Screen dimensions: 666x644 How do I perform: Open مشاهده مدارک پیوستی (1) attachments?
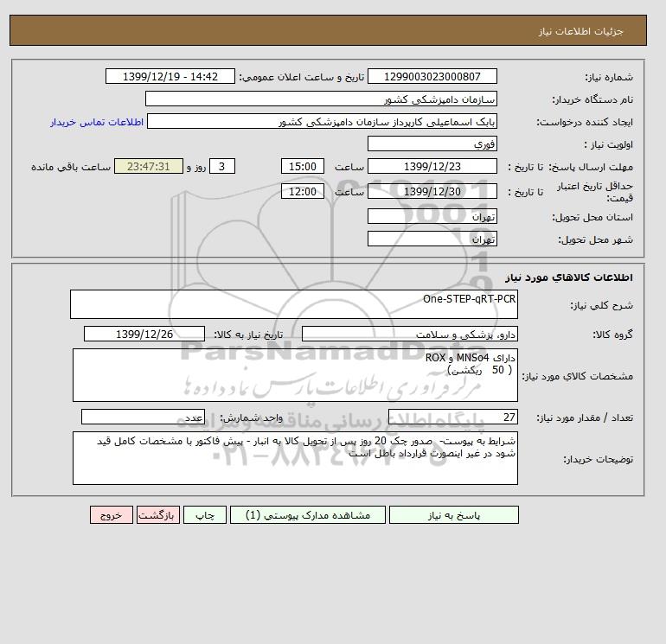308,515
